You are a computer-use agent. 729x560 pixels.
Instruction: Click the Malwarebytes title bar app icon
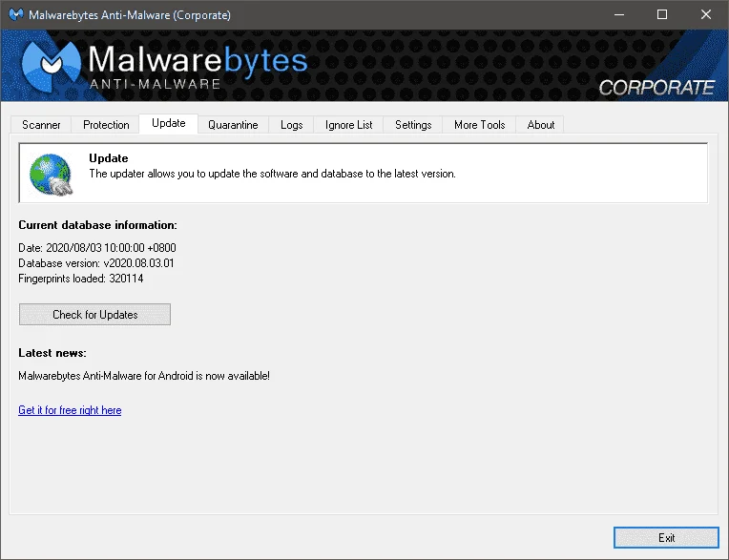16,15
